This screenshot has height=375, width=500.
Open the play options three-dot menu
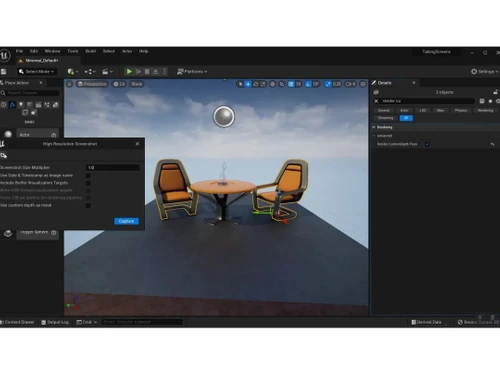coord(164,72)
